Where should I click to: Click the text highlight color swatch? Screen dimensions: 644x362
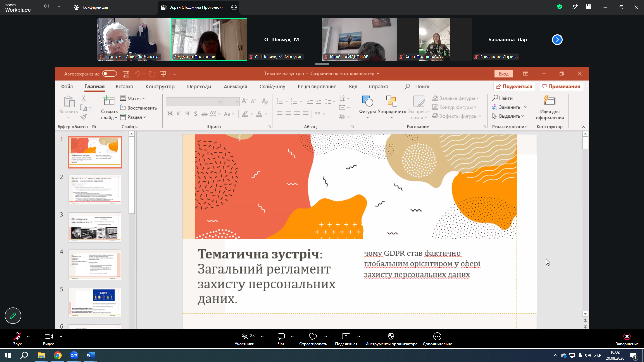tap(245, 114)
